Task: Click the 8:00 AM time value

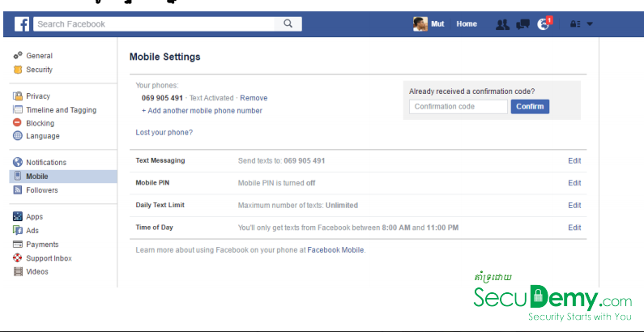Action: point(396,228)
